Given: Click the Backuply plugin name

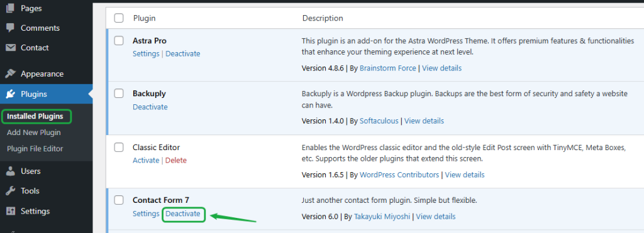Looking at the screenshot, I should point(149,94).
